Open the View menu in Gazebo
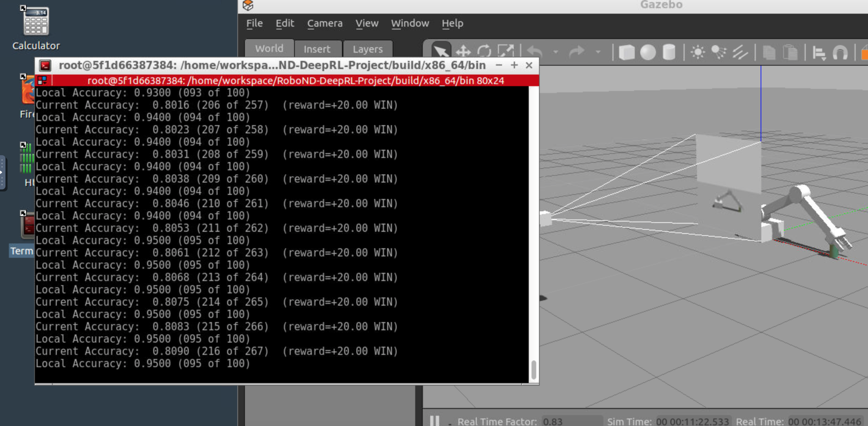The width and height of the screenshot is (868, 426). [367, 23]
